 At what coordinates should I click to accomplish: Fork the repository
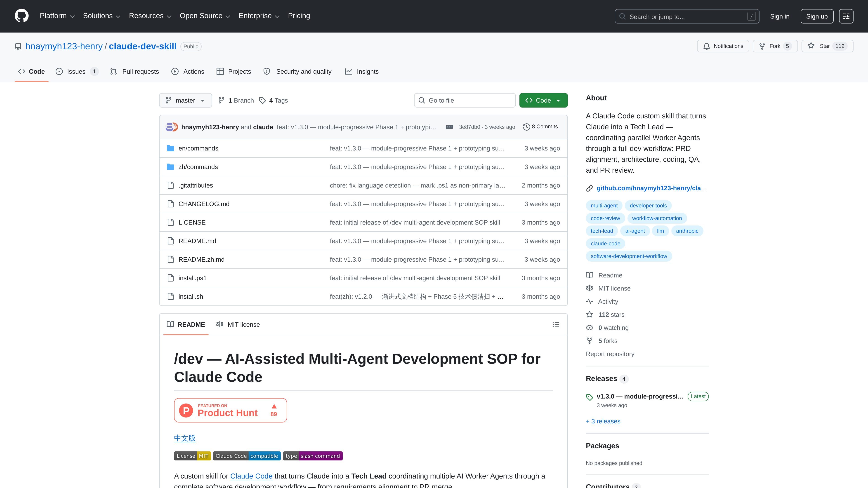tap(775, 46)
